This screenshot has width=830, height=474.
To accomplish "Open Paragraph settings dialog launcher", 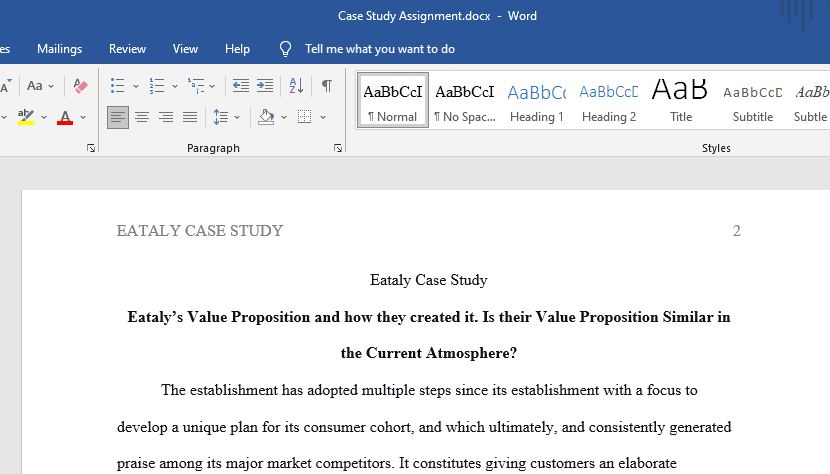I will [x=338, y=148].
